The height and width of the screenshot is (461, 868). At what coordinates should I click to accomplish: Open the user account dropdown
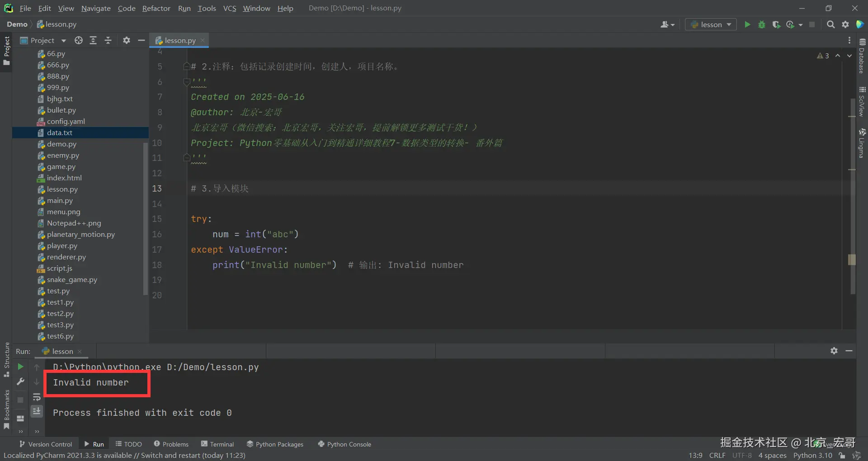pyautogui.click(x=667, y=24)
